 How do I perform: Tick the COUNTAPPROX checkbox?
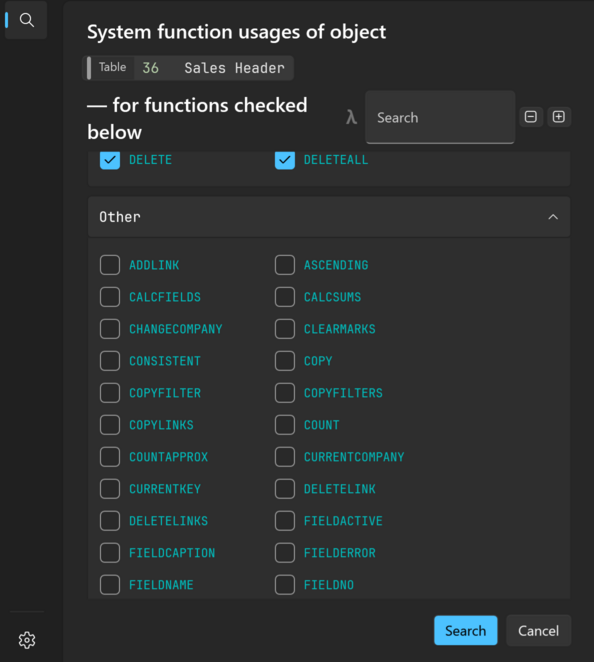110,457
